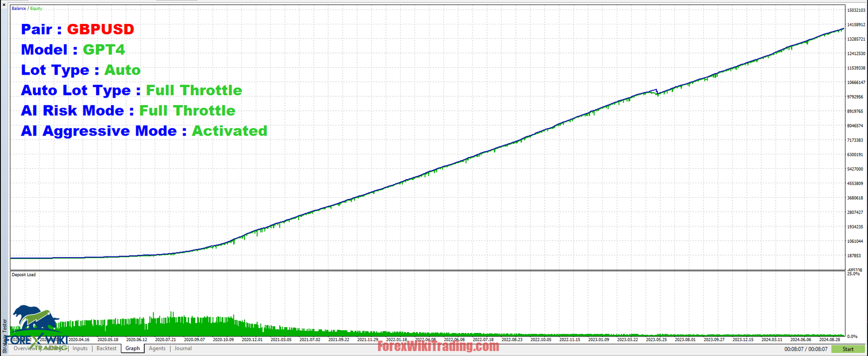Click the 5427000 axis value
This screenshot has width=868, height=356.
click(855, 169)
